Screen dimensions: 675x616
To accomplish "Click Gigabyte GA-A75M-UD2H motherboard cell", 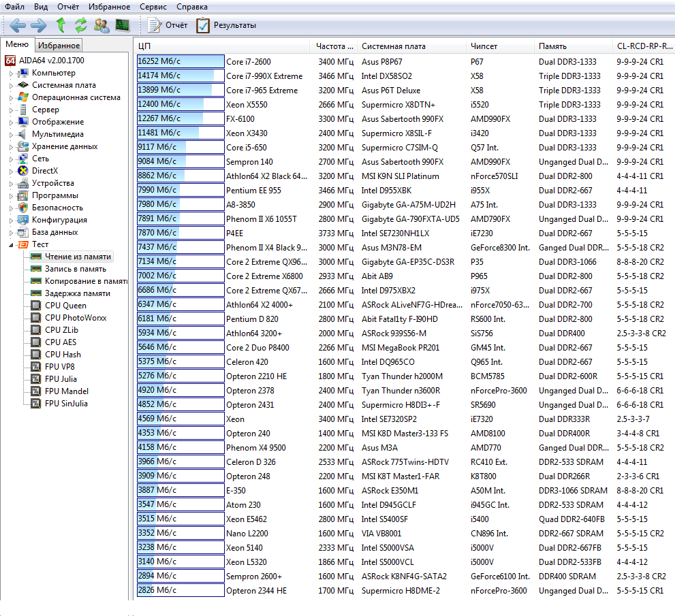I will [x=408, y=205].
